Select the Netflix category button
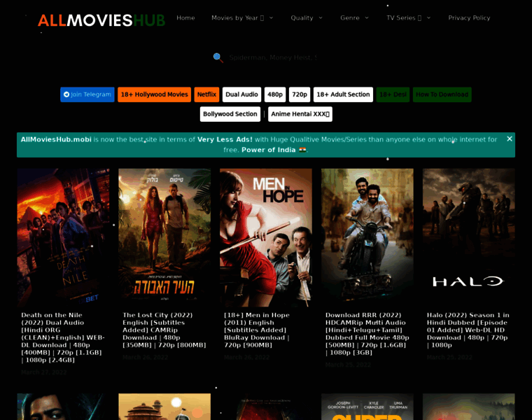This screenshot has width=532, height=420. (x=206, y=94)
